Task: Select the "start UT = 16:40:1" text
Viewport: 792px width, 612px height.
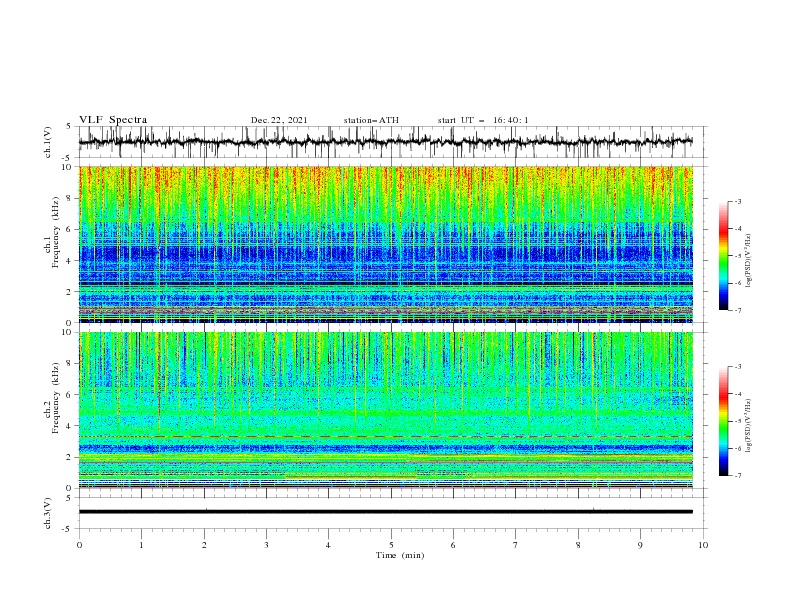Action: 483,120
